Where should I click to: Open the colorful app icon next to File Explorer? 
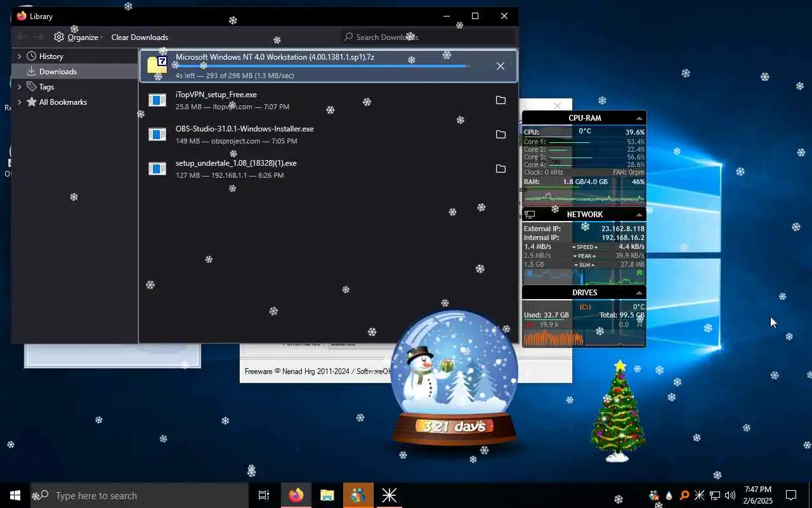[358, 495]
